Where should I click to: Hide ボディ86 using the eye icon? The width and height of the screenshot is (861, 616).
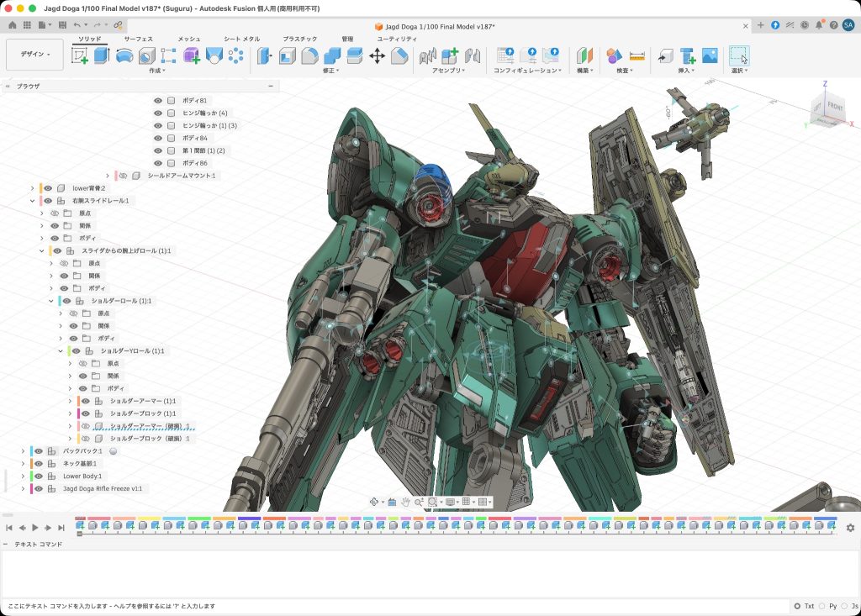click(158, 163)
